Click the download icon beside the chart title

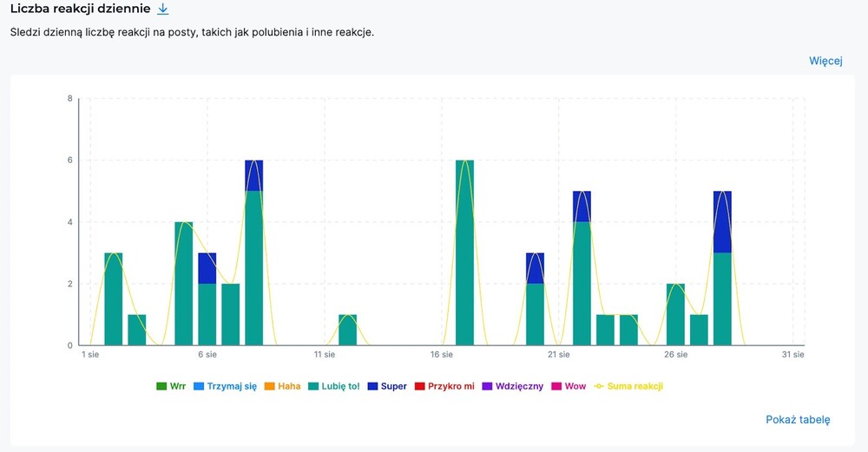point(162,10)
